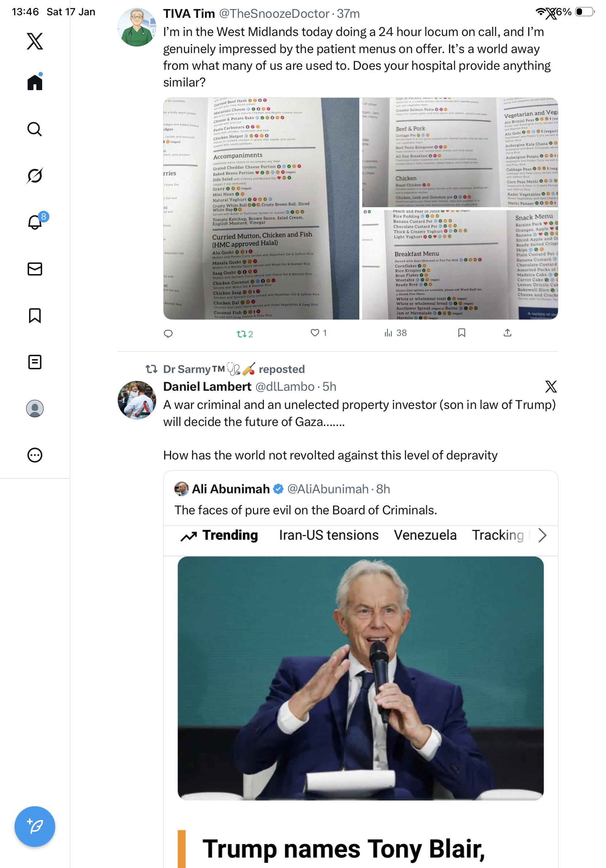Open the large left hospital menu photo
This screenshot has height=868, width=606.
tap(261, 209)
